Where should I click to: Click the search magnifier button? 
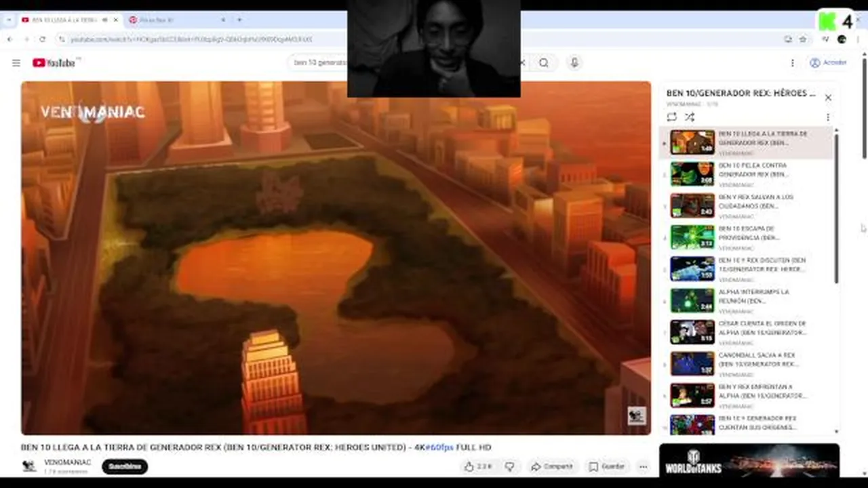click(544, 63)
